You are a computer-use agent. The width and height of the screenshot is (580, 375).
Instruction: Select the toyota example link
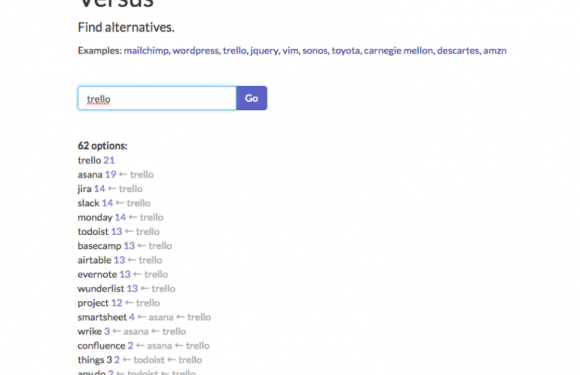(345, 51)
